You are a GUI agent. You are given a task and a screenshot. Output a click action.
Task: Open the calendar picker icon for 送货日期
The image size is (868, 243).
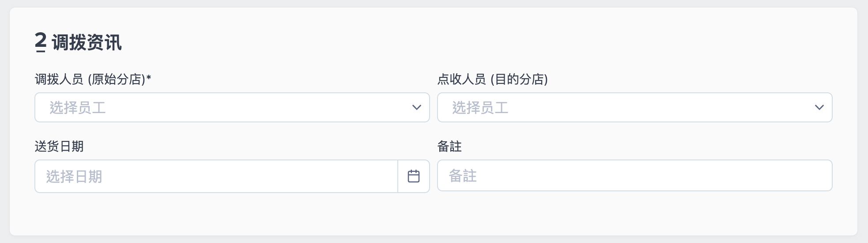tap(414, 176)
